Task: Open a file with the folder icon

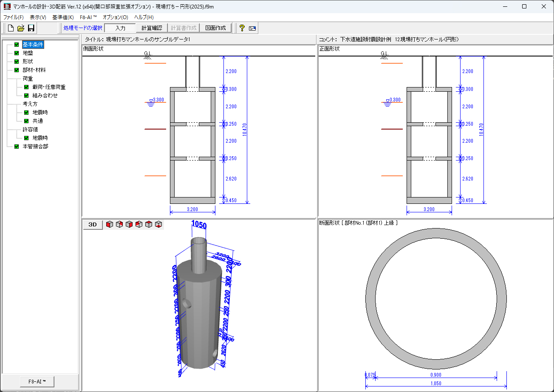Action: 20,28
